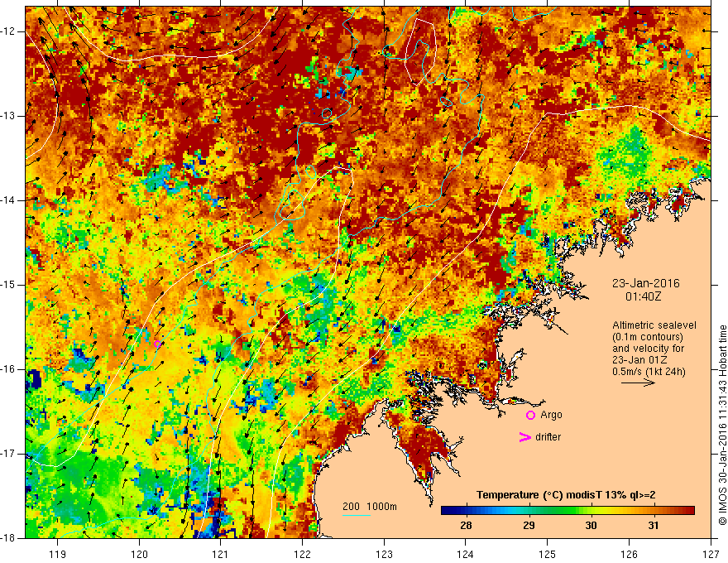Click latitude axis label -17
Screen dimensions: 728x563
[x=8, y=454]
